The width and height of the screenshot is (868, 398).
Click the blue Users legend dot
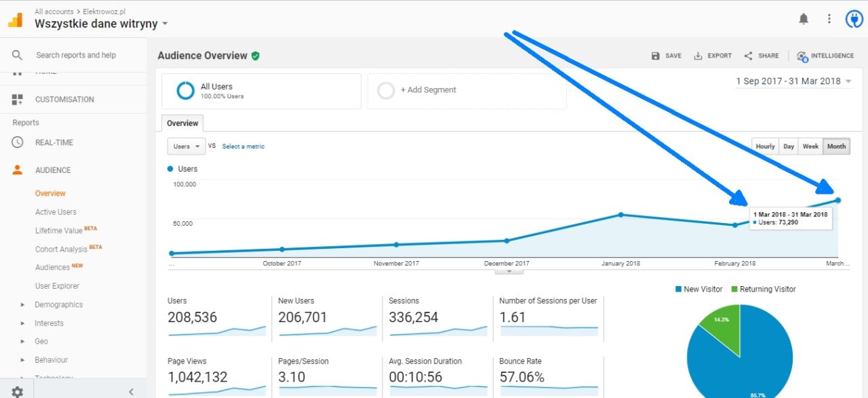click(x=170, y=169)
